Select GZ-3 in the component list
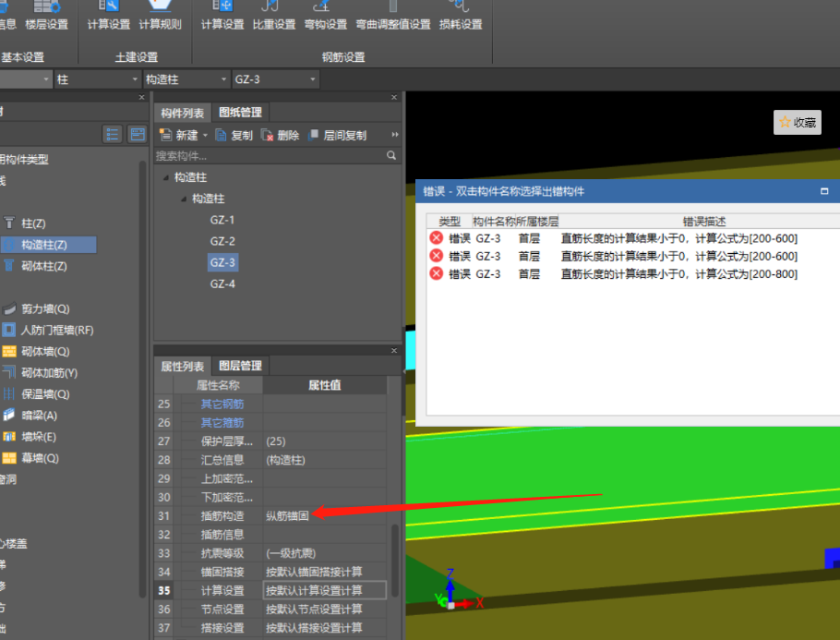 (222, 262)
